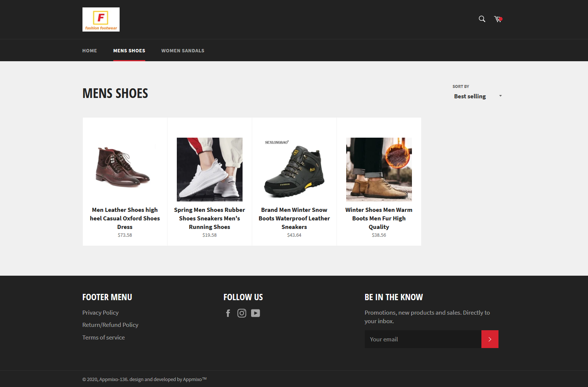
Task: Open the Women Sandals menu item
Action: point(183,50)
